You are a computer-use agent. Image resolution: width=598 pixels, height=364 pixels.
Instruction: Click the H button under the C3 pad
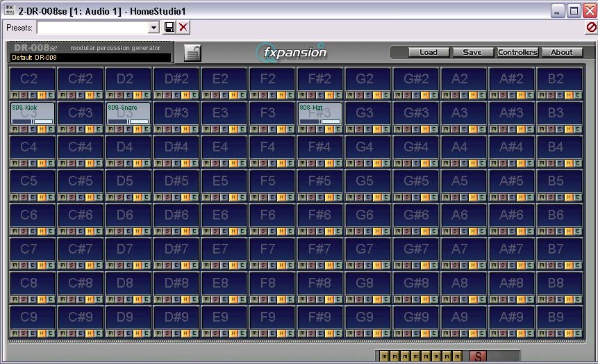pyautogui.click(x=42, y=129)
